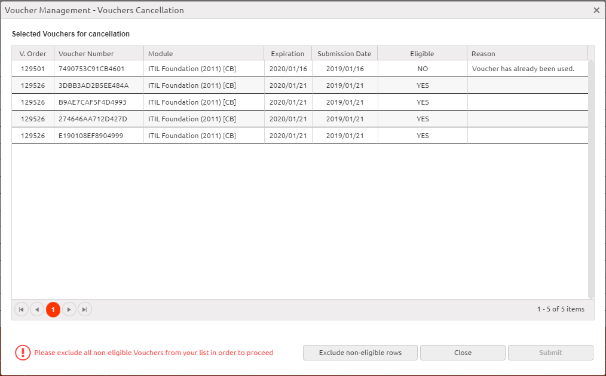This screenshot has height=376, width=606.
Task: Sort by Reason column header
Action: tap(527, 53)
